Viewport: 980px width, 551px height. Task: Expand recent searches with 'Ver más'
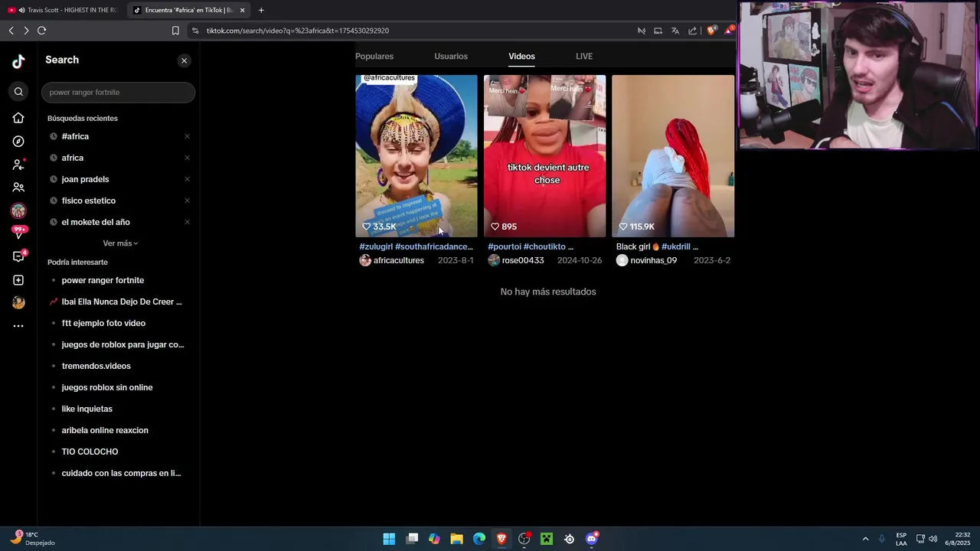(120, 243)
